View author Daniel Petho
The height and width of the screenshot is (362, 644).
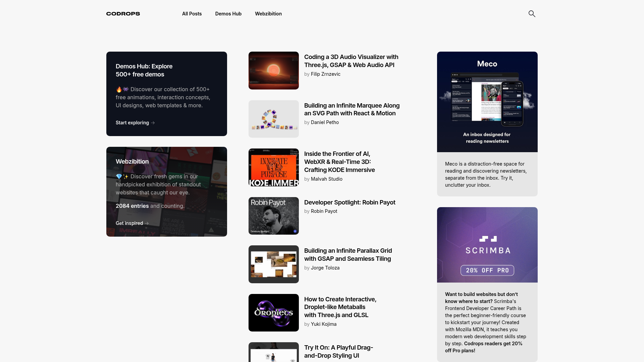(325, 122)
